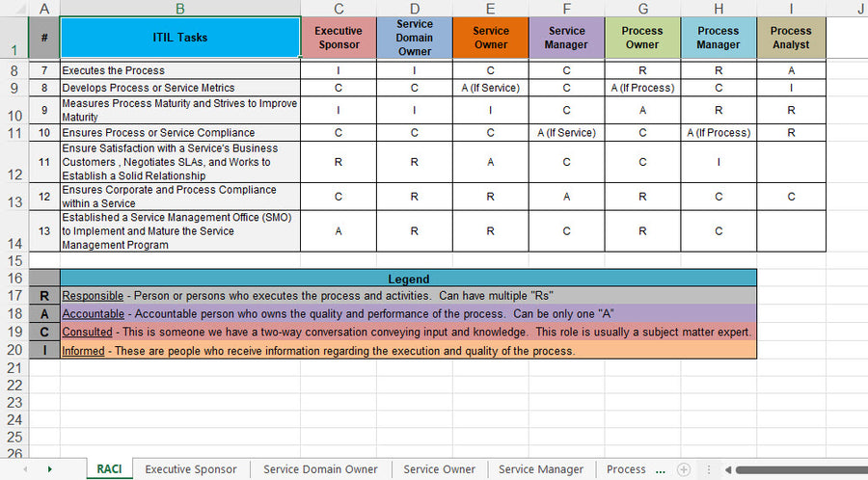Show more sheet tabs via ellipsis
Image resolution: width=868 pixels, height=480 pixels.
[660, 470]
